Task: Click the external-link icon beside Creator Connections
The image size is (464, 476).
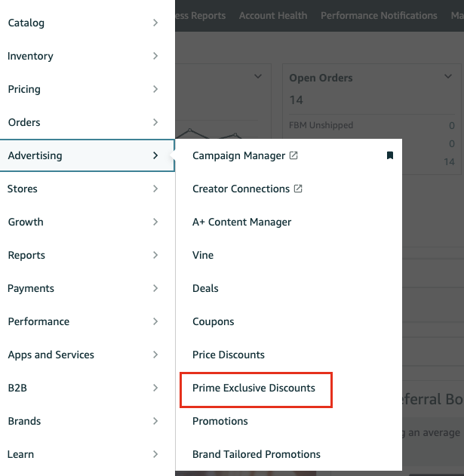Action: click(298, 189)
